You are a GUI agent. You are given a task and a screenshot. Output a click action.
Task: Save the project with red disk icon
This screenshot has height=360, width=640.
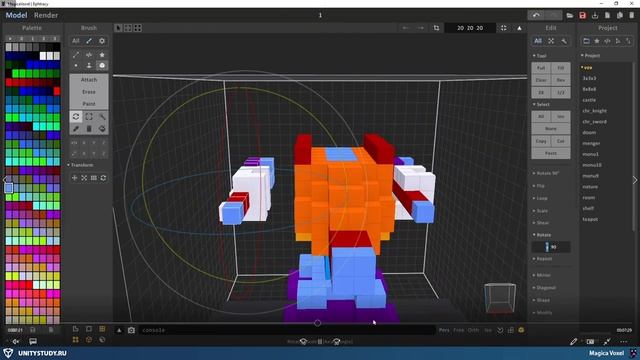[x=582, y=16]
